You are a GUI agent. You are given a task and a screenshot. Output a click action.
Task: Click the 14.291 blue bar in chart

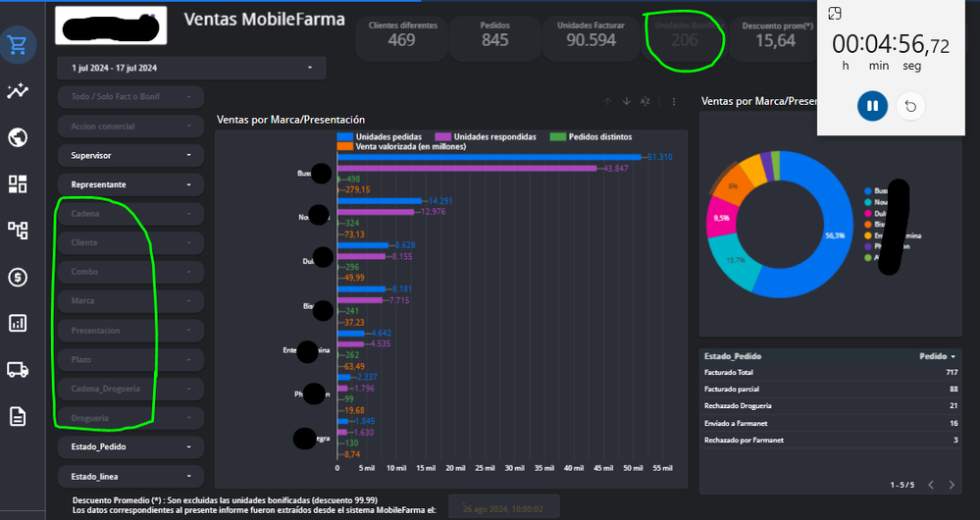tap(380, 200)
